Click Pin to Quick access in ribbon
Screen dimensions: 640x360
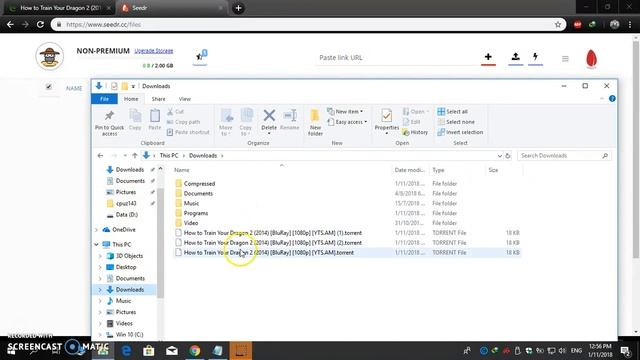pyautogui.click(x=109, y=122)
